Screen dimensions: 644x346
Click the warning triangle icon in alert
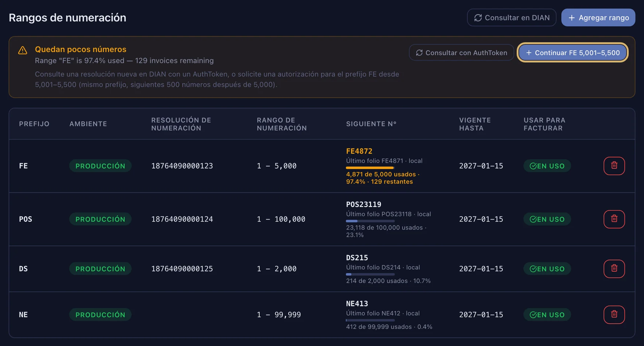click(23, 50)
